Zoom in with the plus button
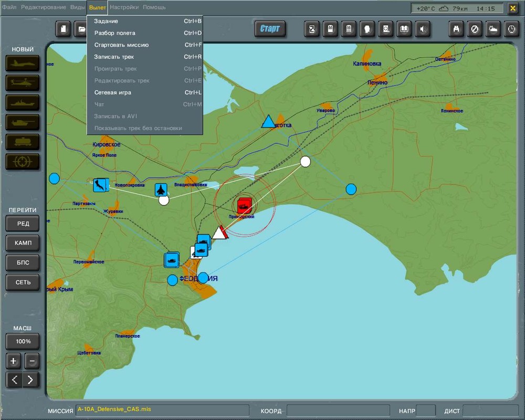The image size is (525, 420). (x=14, y=361)
